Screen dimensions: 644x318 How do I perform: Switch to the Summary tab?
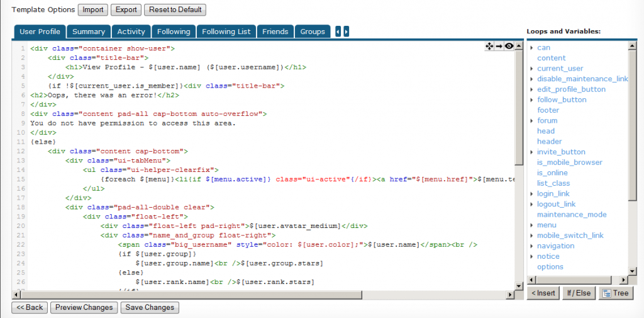pyautogui.click(x=89, y=31)
